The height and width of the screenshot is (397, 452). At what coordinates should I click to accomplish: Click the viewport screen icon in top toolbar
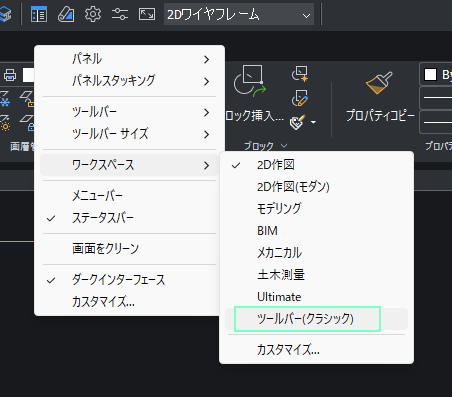[147, 14]
